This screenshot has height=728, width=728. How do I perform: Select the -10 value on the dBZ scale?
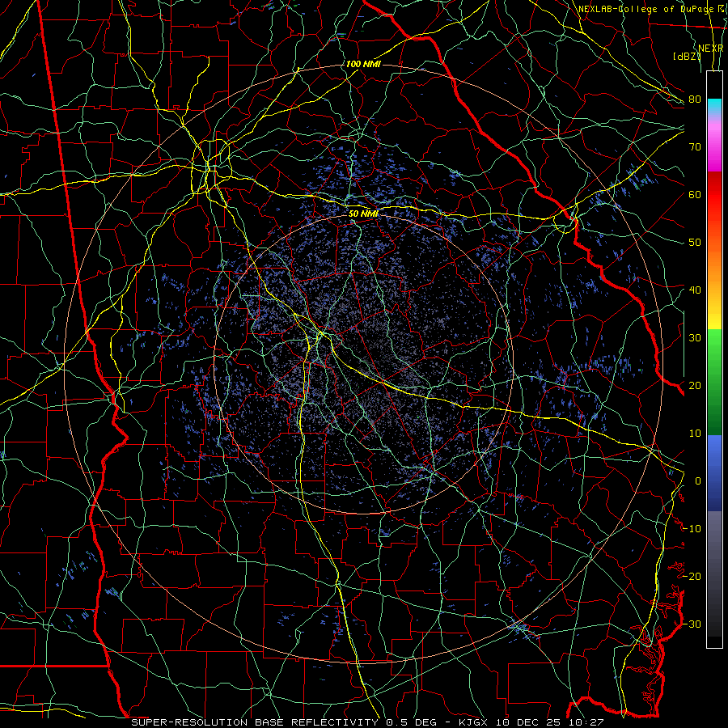pos(692,529)
